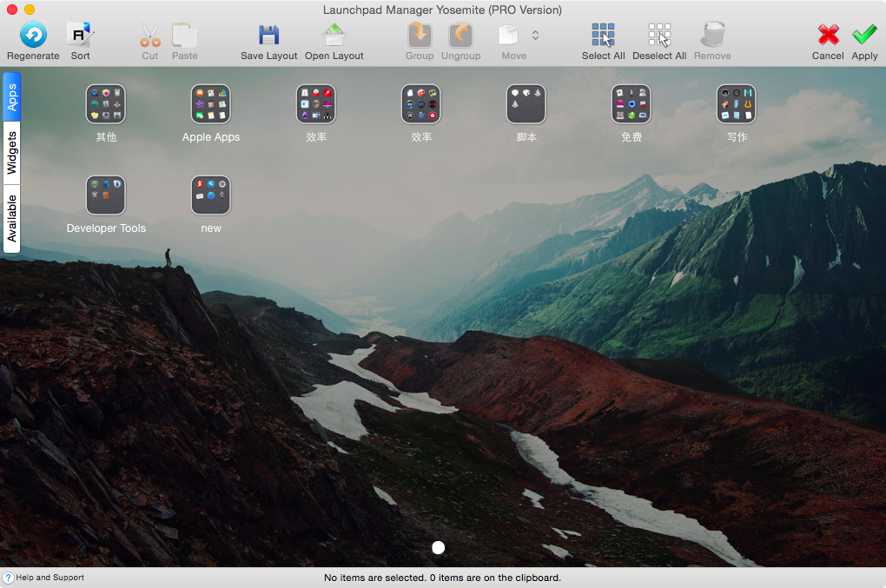886x588 pixels.
Task: Switch to the Widgets side tab
Action: tap(12, 153)
